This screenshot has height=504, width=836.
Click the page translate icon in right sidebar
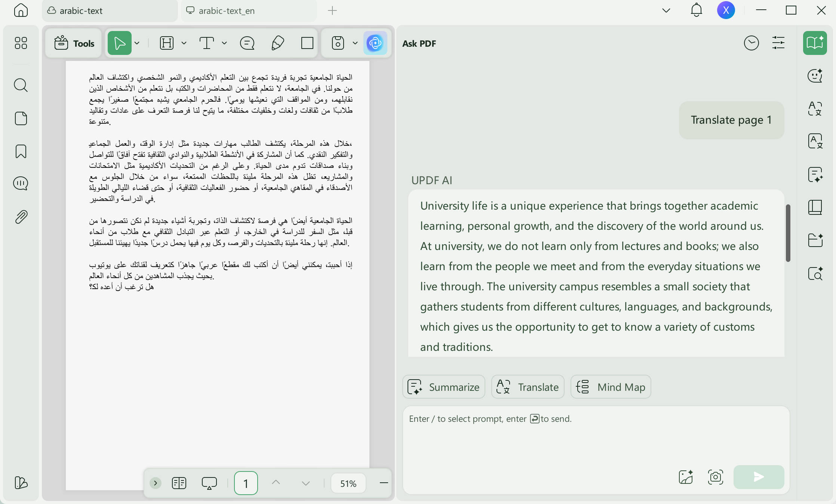click(815, 141)
